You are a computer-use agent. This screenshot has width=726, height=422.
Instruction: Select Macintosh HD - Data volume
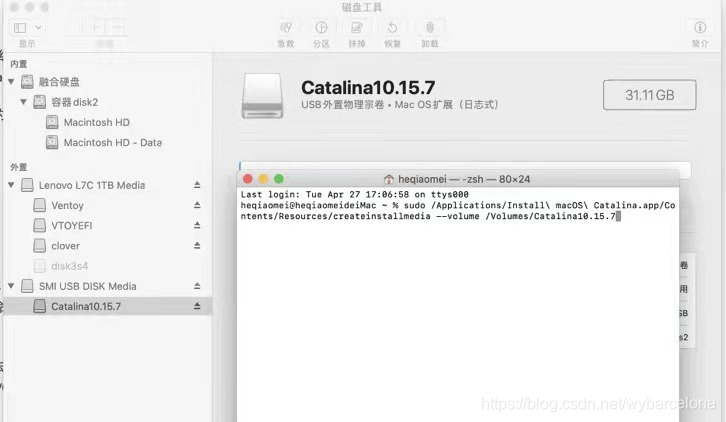click(x=113, y=143)
